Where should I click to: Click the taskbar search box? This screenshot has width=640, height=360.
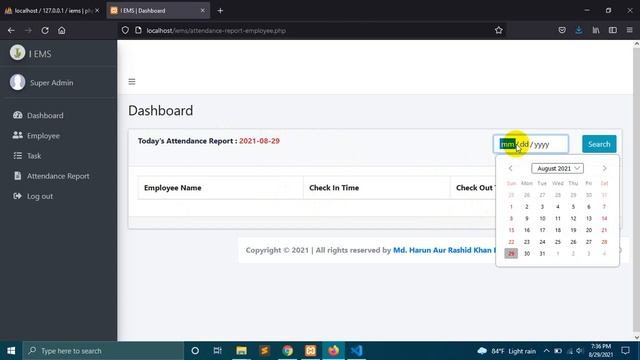(x=103, y=351)
